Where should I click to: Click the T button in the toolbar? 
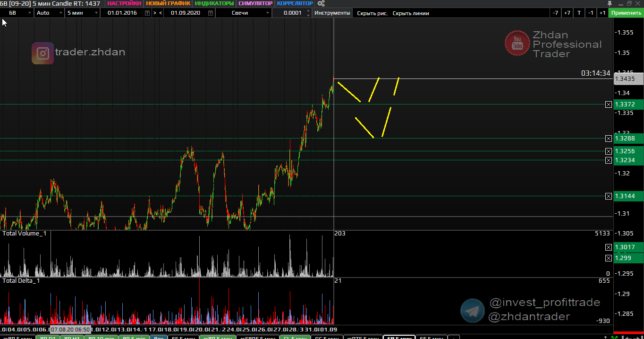point(579,13)
